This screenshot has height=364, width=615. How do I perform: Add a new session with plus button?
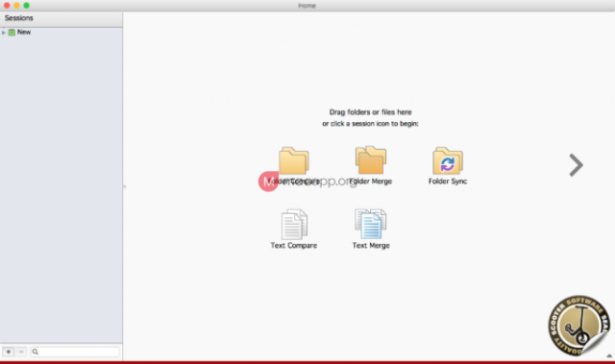coord(9,352)
